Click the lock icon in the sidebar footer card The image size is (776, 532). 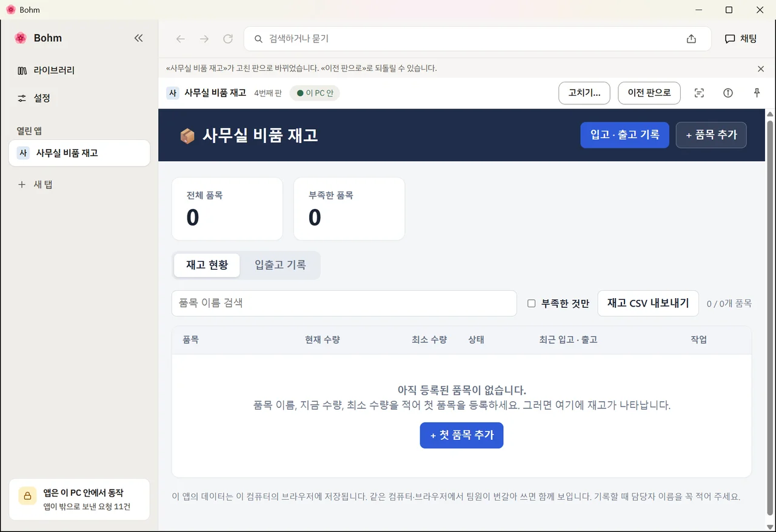(27, 496)
